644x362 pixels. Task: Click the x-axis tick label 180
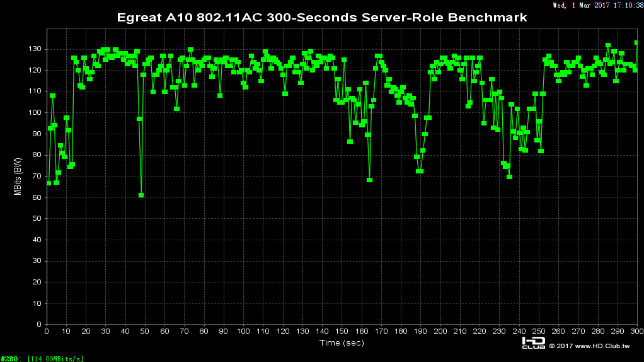pos(401,331)
